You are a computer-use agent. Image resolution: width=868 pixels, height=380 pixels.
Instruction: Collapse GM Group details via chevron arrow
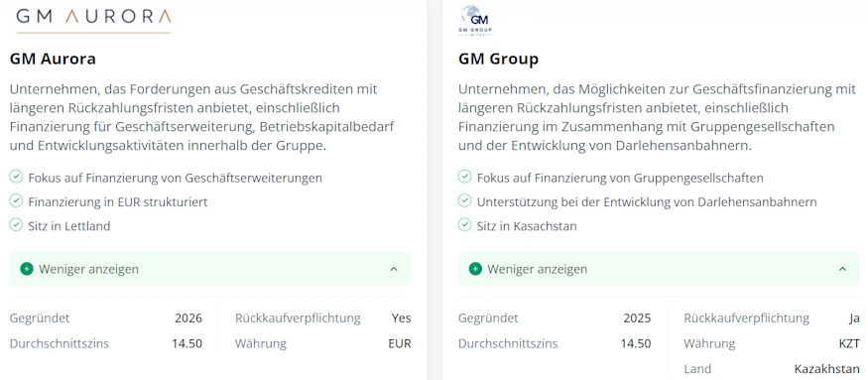(842, 269)
